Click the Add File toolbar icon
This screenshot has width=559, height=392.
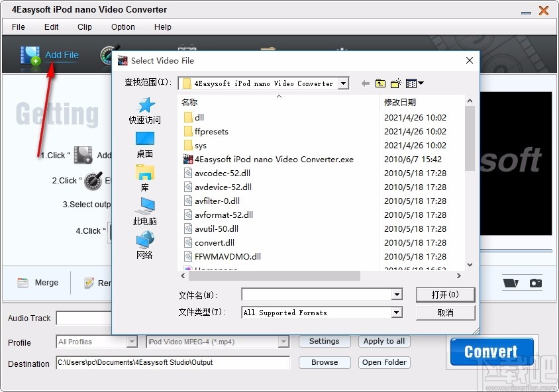[x=30, y=56]
